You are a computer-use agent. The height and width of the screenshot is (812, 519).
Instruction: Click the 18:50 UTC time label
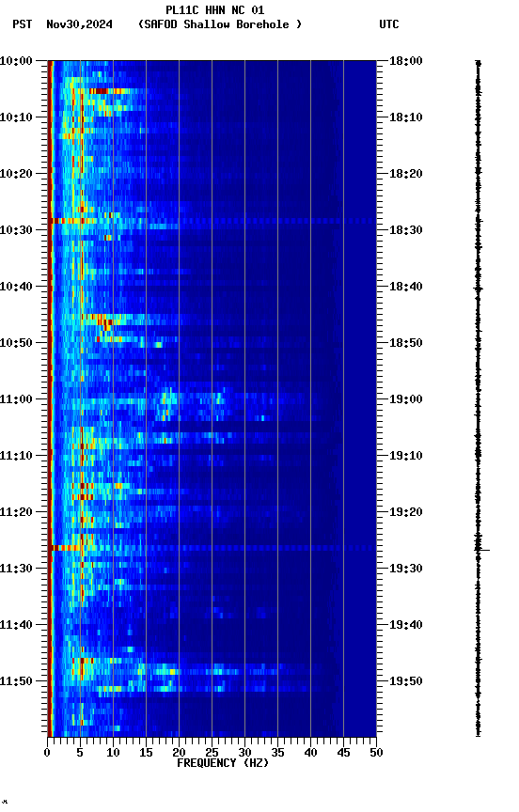[406, 343]
